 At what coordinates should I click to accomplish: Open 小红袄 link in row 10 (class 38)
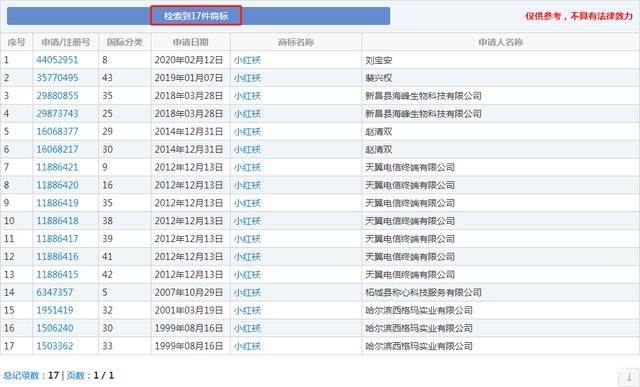click(x=247, y=221)
